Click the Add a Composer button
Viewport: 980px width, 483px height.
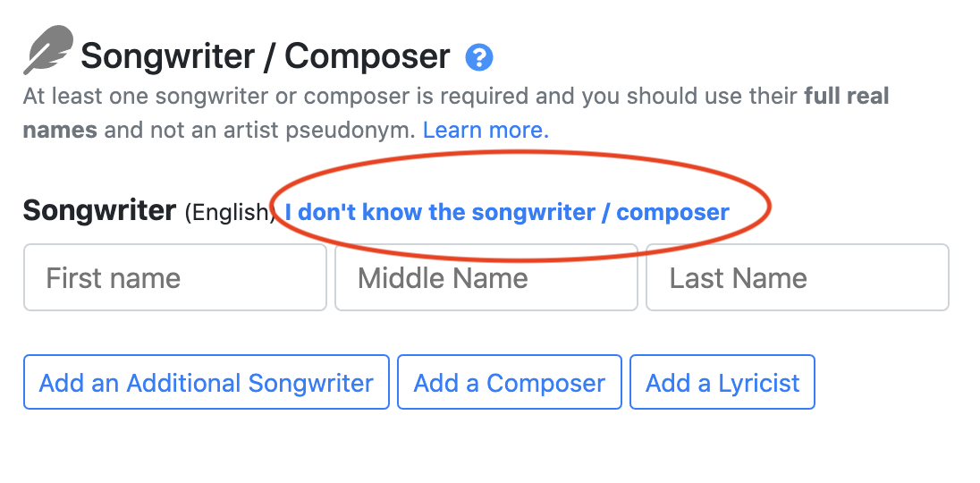click(510, 383)
